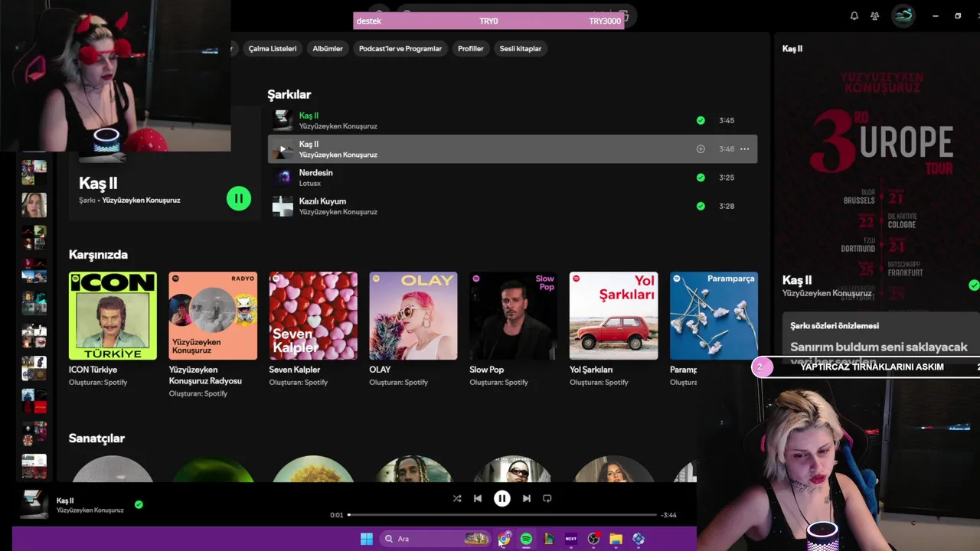Open artist link on the top result card
The image size is (980, 551).
(x=141, y=201)
